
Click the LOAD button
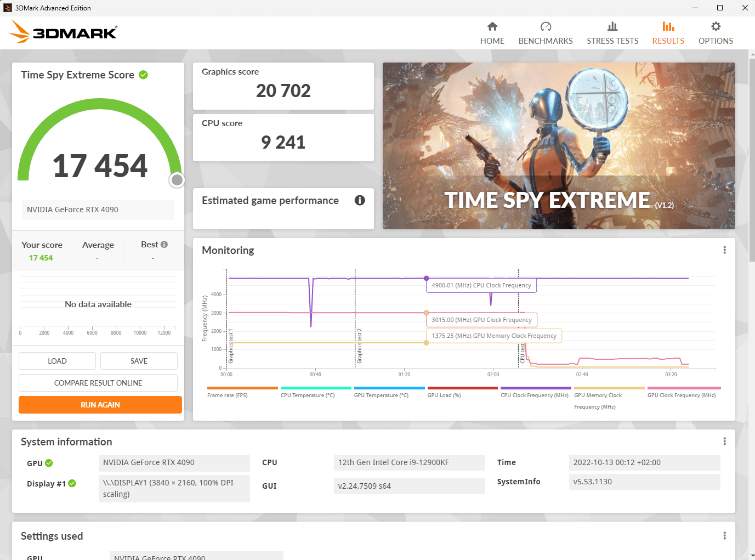pos(57,361)
